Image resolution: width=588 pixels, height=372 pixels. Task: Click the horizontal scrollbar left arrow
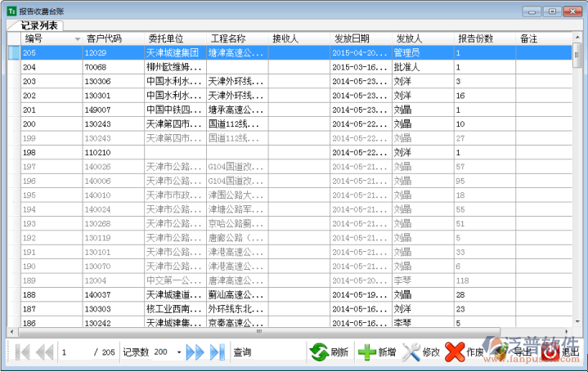[12, 331]
